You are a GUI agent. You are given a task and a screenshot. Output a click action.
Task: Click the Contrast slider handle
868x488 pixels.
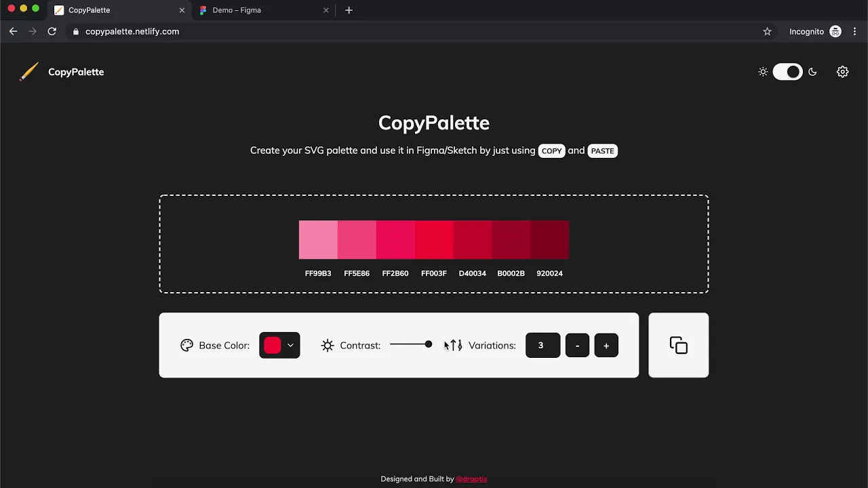pos(428,344)
